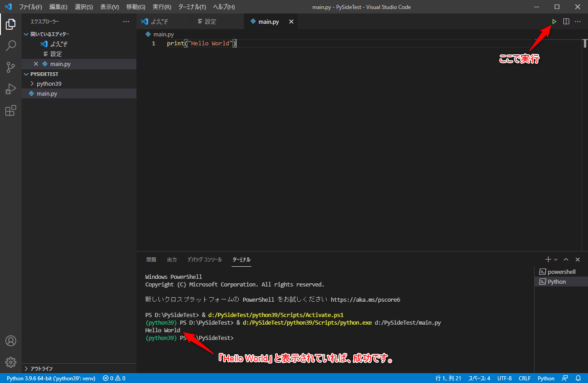
Task: Switch to the ようこそ editor tab
Action: 163,22
